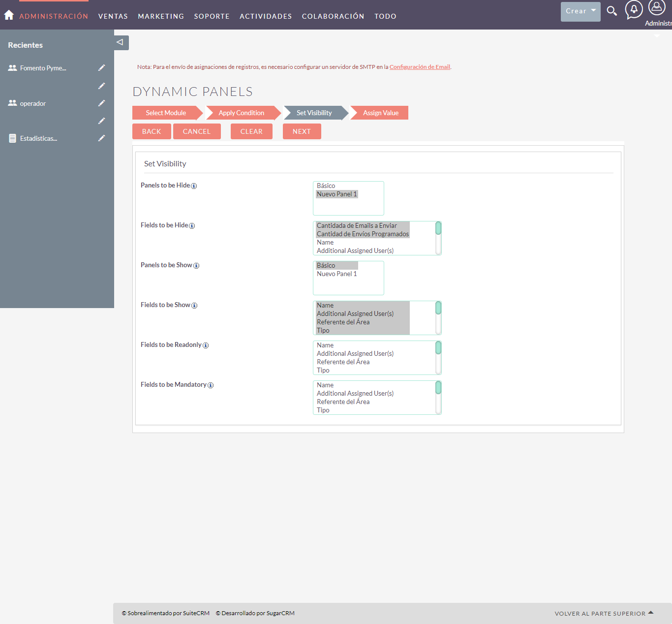
Task: Open the COLABORACIÓN menu
Action: click(x=333, y=16)
